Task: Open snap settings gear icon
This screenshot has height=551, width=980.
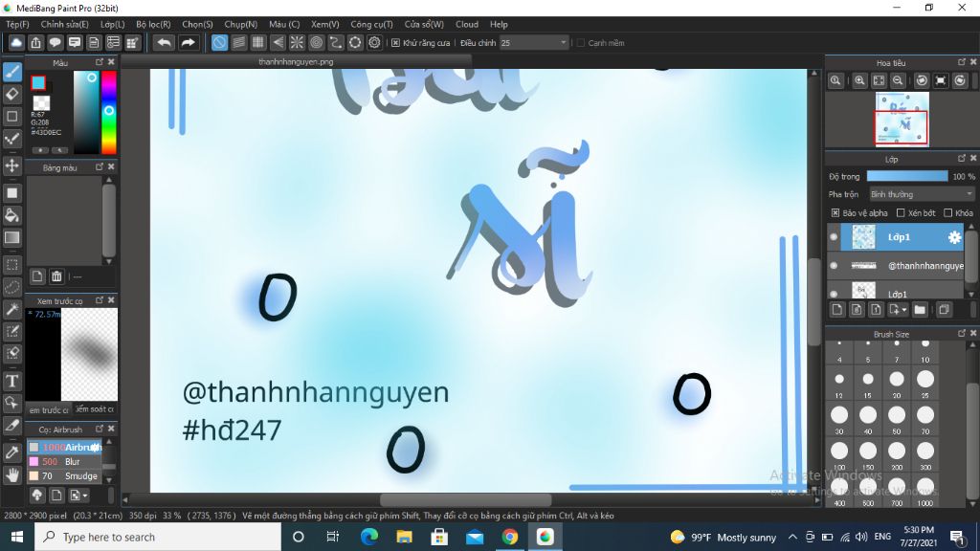Action: (x=374, y=42)
